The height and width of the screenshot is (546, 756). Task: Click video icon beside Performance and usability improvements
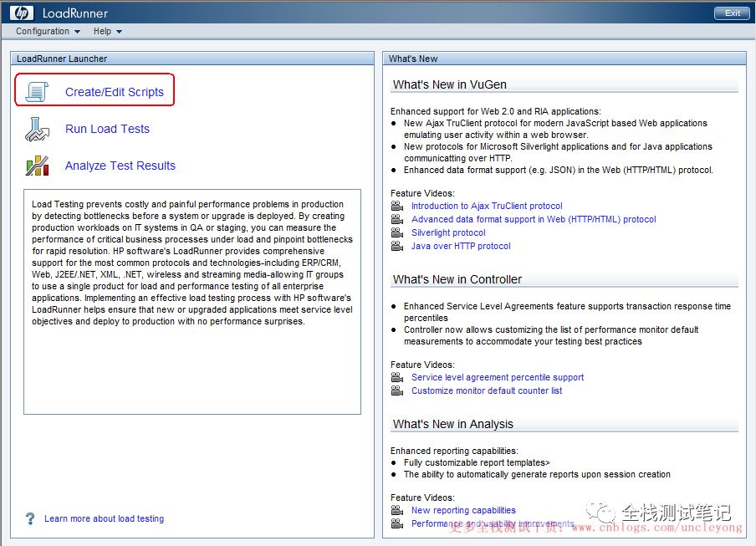tap(396, 523)
